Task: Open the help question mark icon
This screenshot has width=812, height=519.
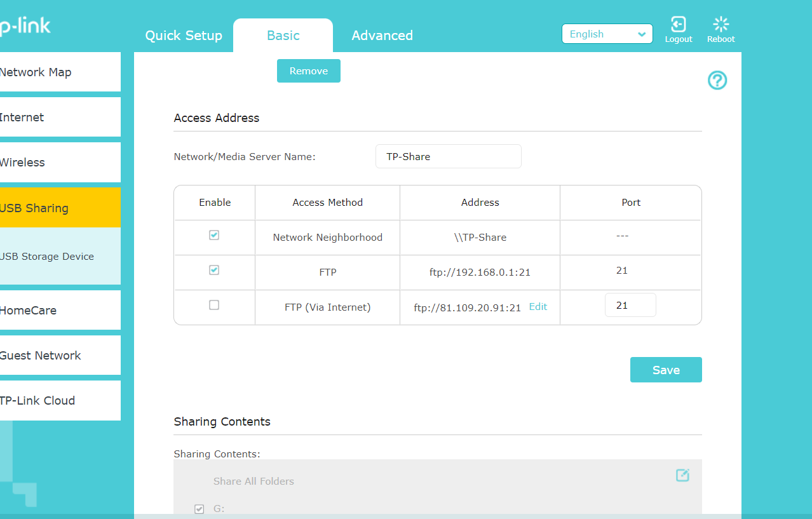Action: coord(717,81)
